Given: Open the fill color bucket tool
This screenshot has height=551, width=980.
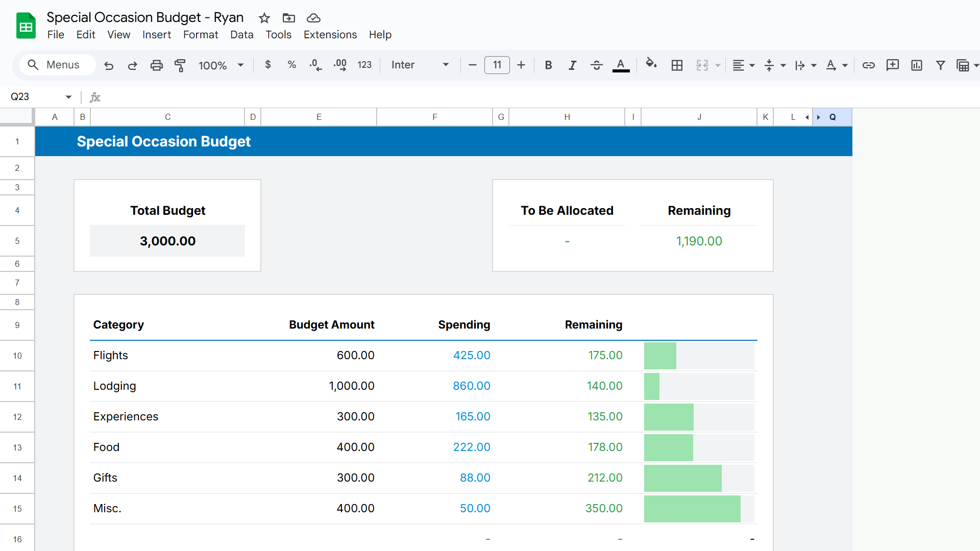Looking at the screenshot, I should pos(651,64).
